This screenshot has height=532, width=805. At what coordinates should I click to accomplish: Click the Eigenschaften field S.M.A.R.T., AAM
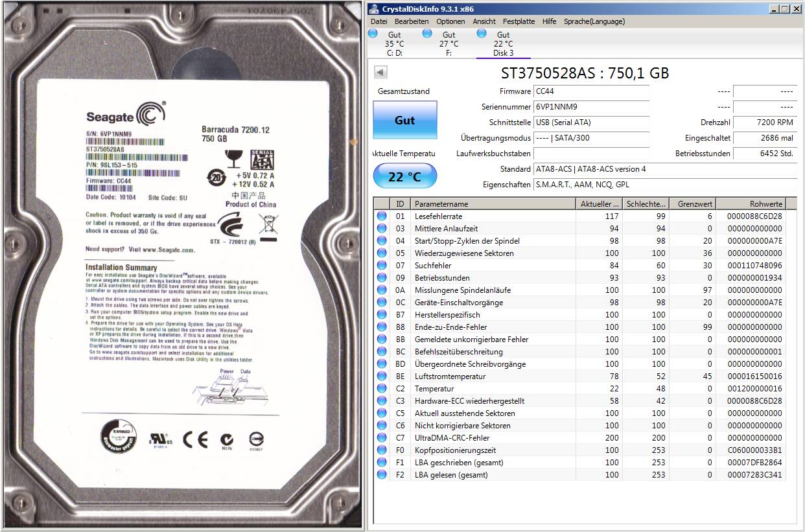coord(665,185)
